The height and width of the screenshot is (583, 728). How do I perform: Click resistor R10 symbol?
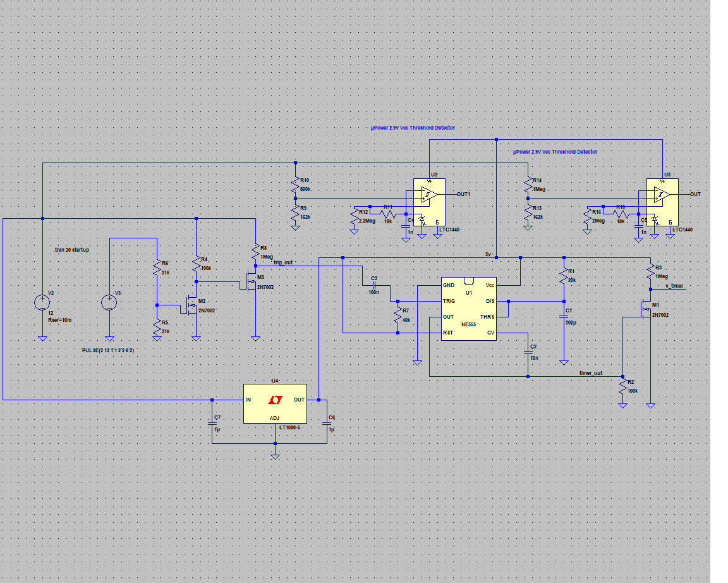pyautogui.click(x=295, y=185)
